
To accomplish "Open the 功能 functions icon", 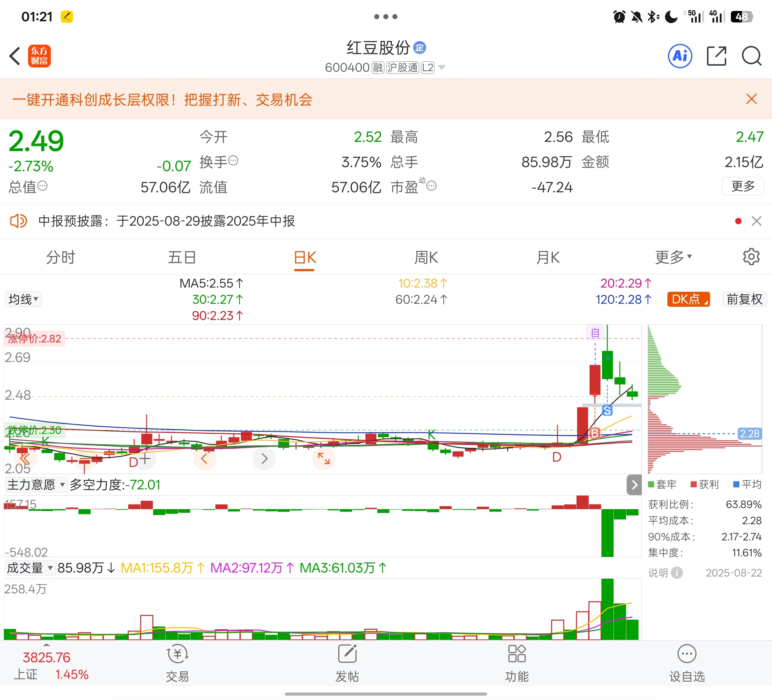I will coord(516,663).
